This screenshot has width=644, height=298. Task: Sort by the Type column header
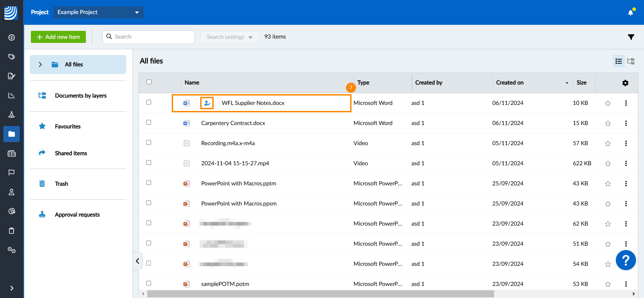[363, 82]
